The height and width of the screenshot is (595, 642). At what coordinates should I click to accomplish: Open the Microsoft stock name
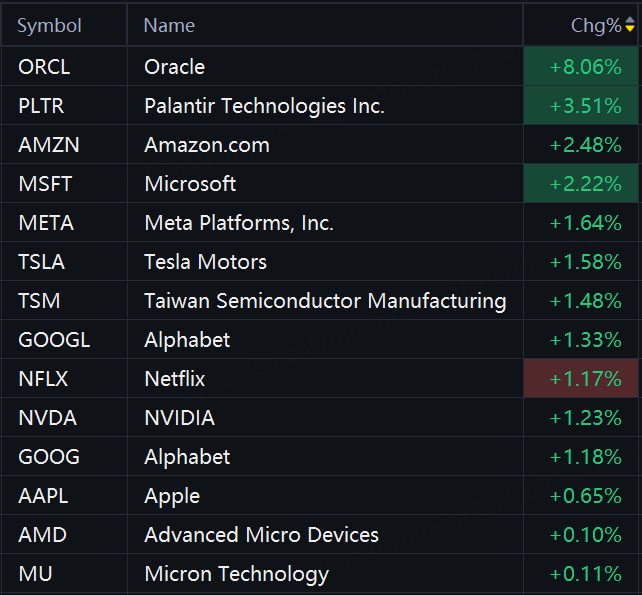(190, 184)
